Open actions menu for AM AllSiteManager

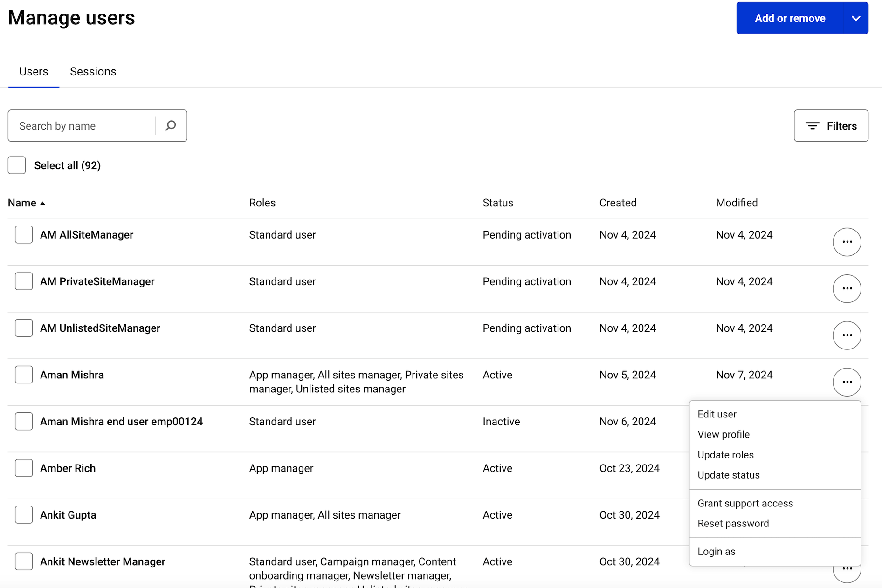[847, 242]
